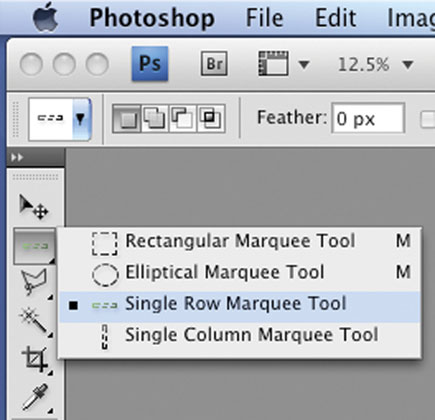Enable Add to selection mode
435x420 pixels.
click(x=155, y=119)
